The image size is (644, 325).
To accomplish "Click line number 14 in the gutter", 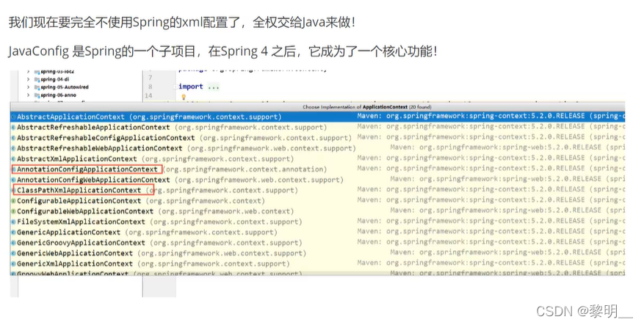I will (x=148, y=95).
